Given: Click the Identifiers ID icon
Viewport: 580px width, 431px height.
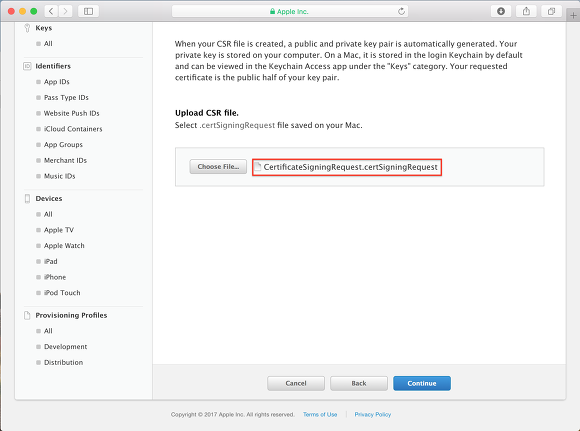Looking at the screenshot, I should click(x=27, y=66).
